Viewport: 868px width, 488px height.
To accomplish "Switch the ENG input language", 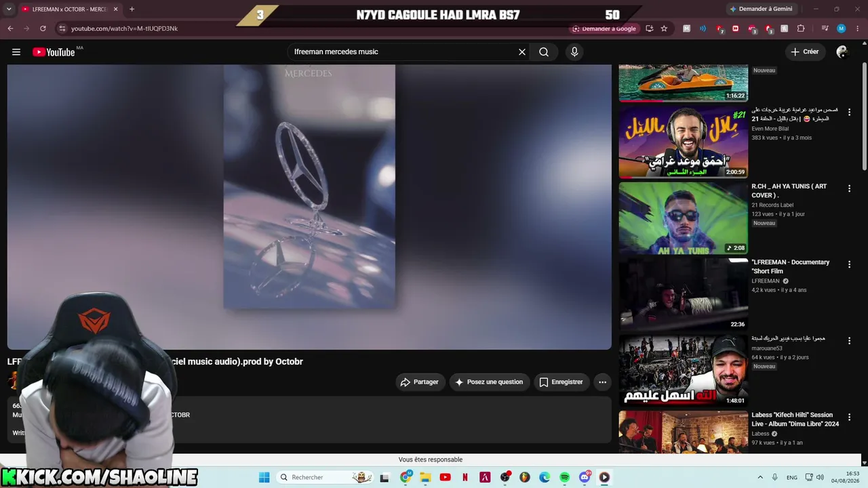I will [x=791, y=477].
